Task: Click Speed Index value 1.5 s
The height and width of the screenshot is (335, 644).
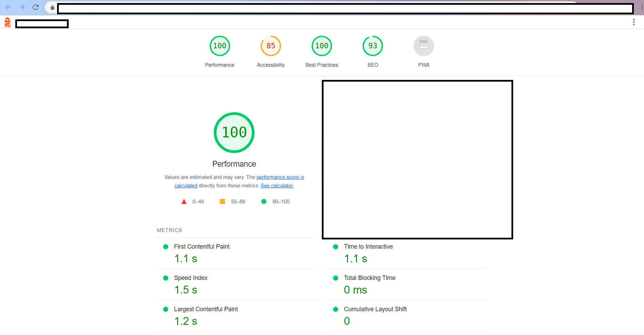Action: tap(186, 290)
